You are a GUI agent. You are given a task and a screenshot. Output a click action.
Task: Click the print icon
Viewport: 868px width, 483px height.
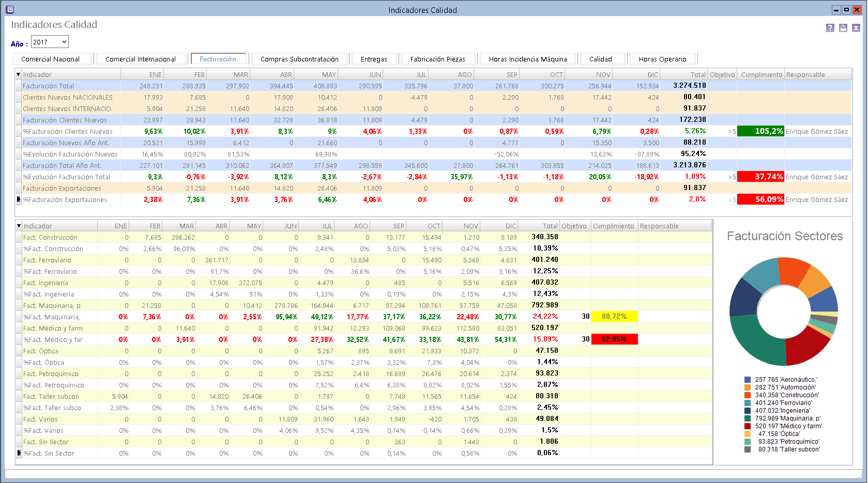tap(843, 28)
